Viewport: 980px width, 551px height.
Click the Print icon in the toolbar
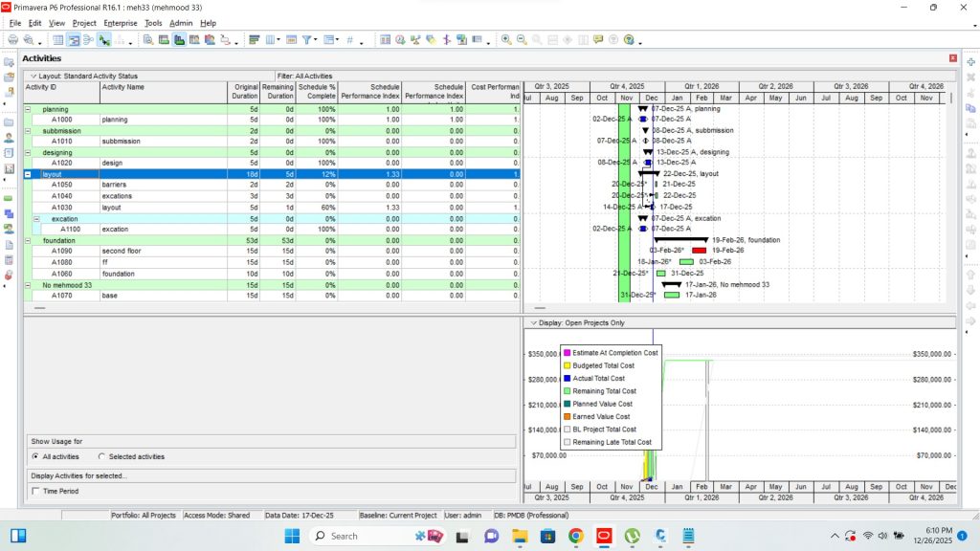(13, 40)
